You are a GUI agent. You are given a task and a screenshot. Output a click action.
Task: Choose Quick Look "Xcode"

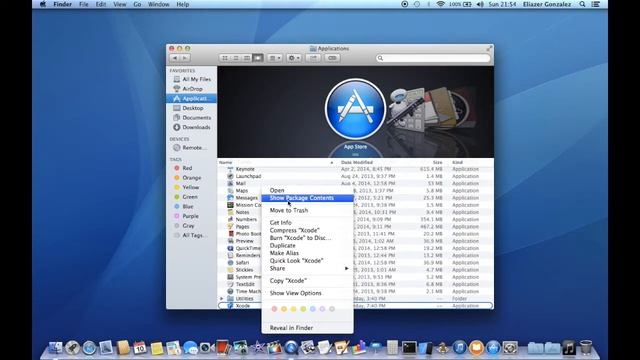tap(307, 260)
